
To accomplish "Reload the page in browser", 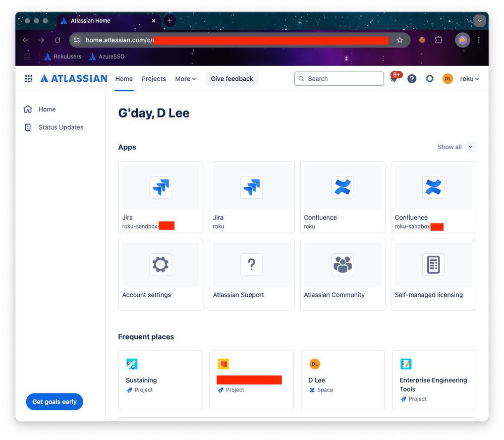I will click(58, 40).
